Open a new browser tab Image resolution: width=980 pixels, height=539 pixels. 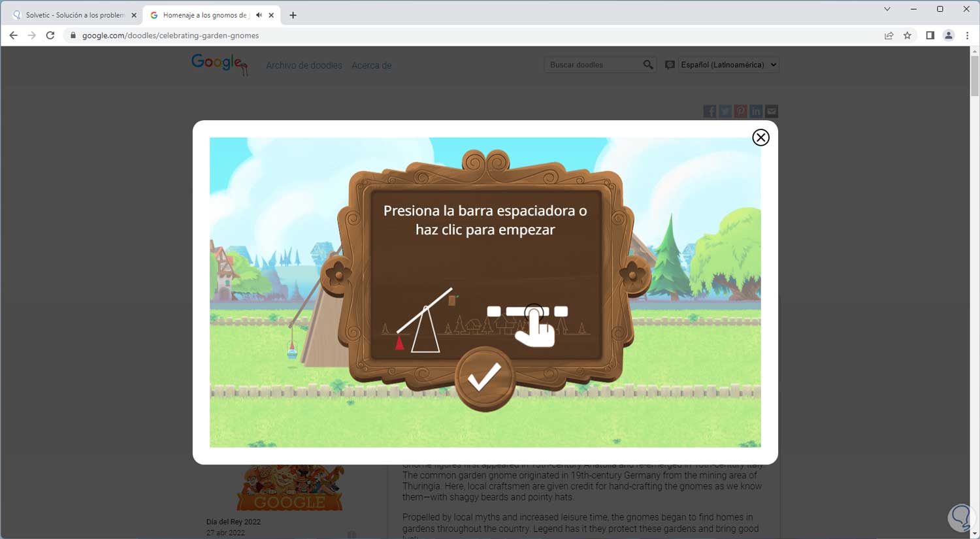(x=293, y=15)
